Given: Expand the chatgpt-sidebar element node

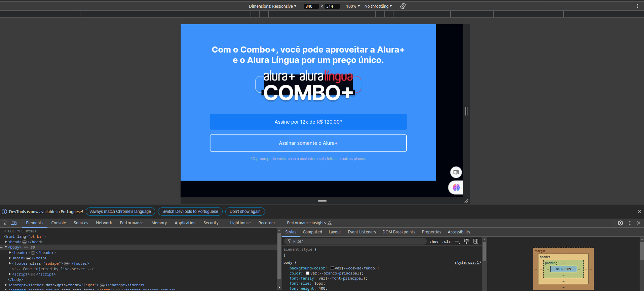Looking at the screenshot, I should coord(6,285).
